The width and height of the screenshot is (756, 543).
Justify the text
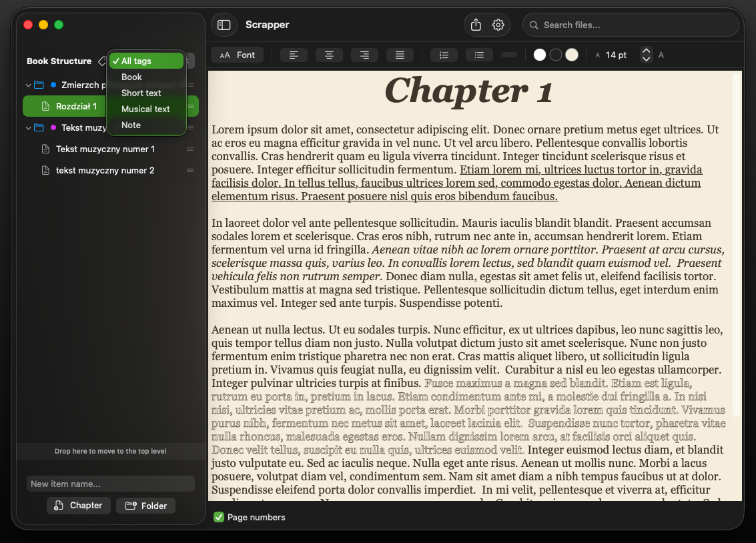400,55
